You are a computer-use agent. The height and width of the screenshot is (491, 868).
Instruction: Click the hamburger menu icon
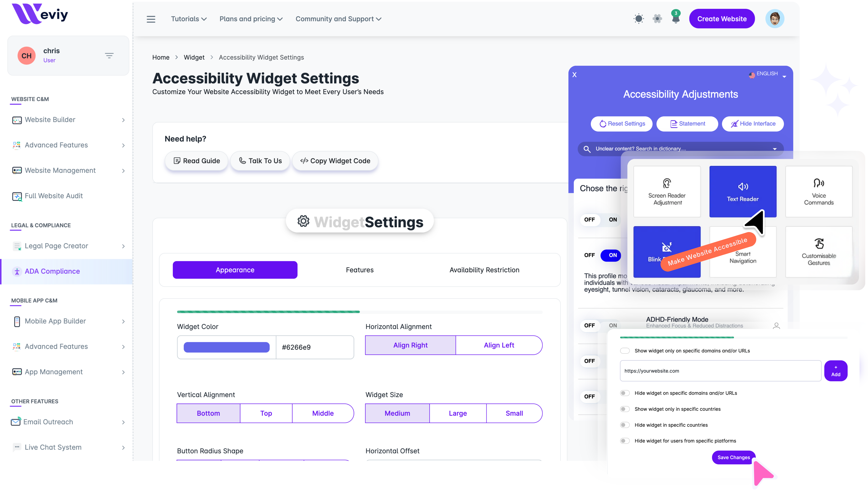pyautogui.click(x=151, y=19)
